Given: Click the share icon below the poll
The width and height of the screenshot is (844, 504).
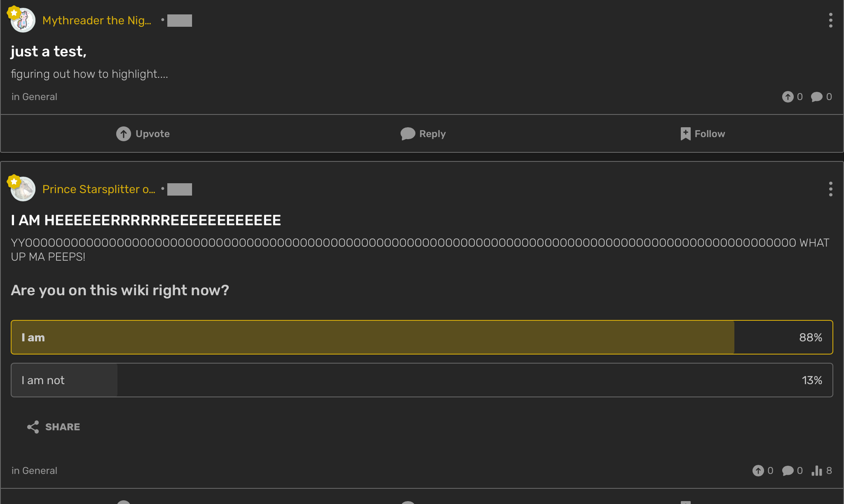Looking at the screenshot, I should (x=33, y=427).
